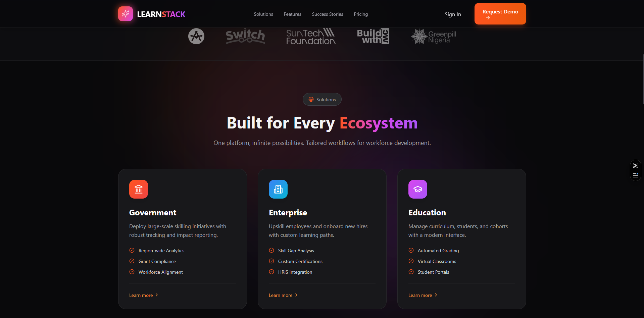Click the list icon in the floating side widget

(636, 175)
